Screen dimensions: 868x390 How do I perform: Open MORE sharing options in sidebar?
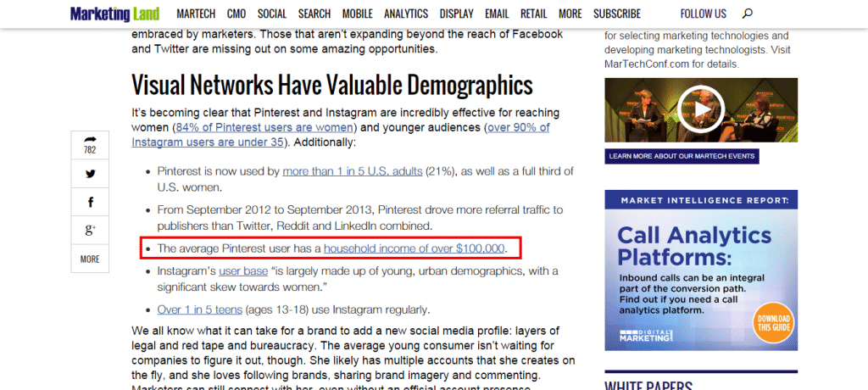pos(90,259)
